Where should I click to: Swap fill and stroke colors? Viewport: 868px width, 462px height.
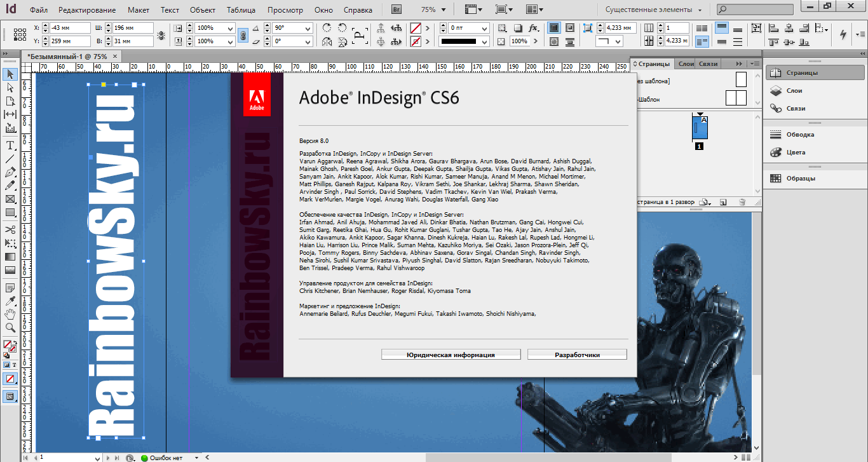(x=15, y=343)
